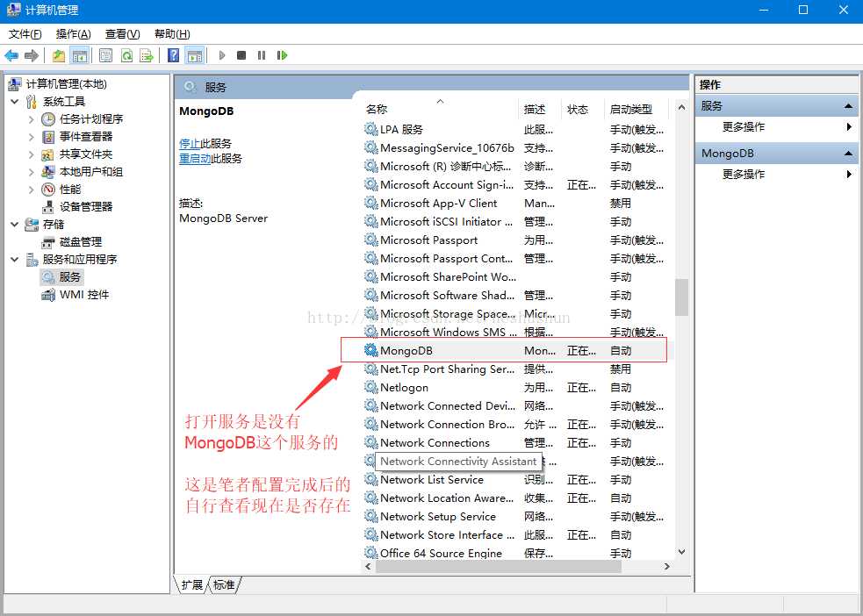Click the 事件查看器 tree icon
Viewport: 863px width, 616px height.
[x=48, y=137]
